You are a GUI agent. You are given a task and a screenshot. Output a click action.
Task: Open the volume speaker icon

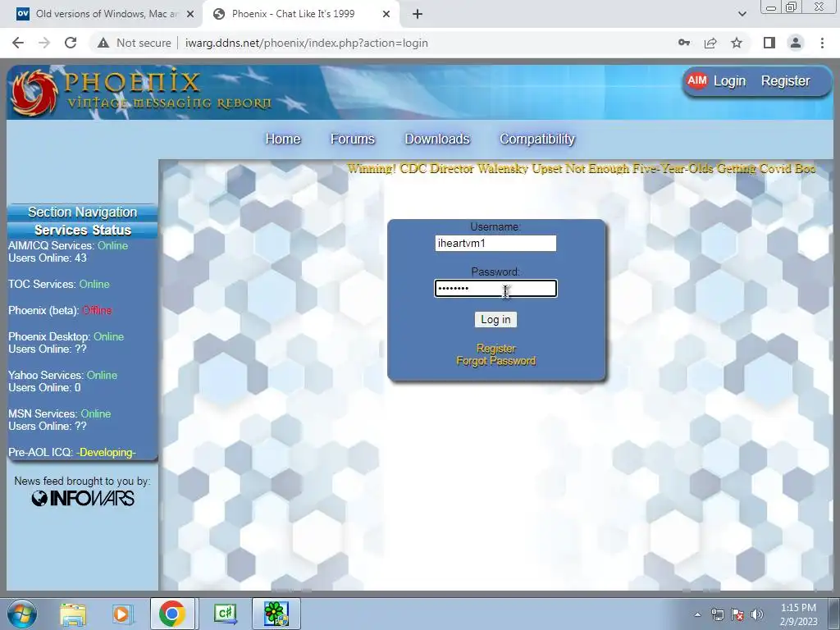[x=757, y=614]
